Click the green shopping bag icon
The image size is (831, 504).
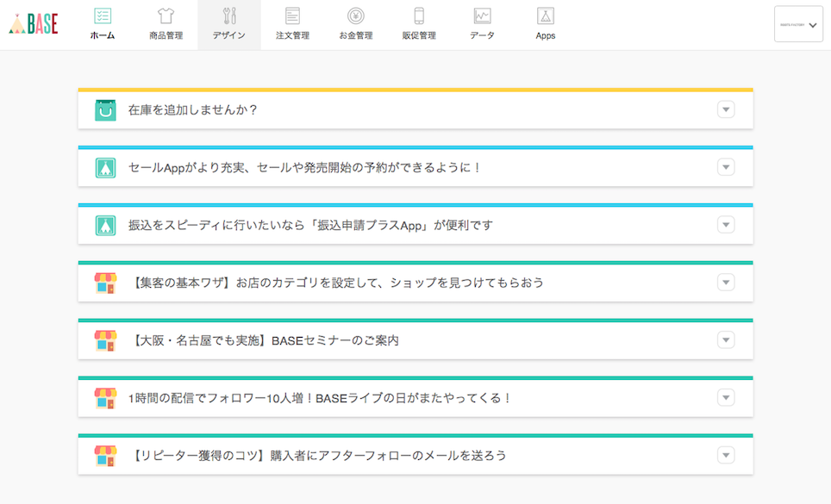pos(105,110)
